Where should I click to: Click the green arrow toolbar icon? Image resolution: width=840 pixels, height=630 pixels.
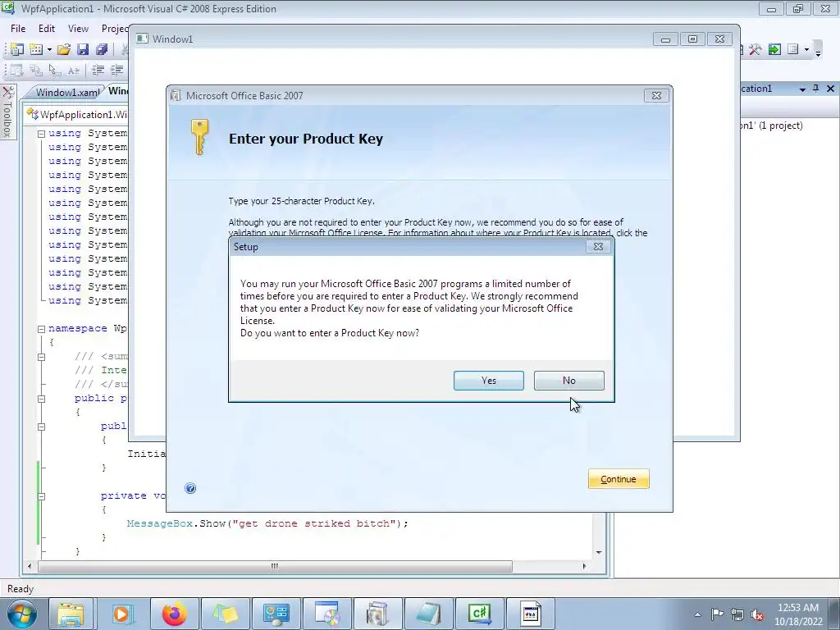click(x=774, y=50)
